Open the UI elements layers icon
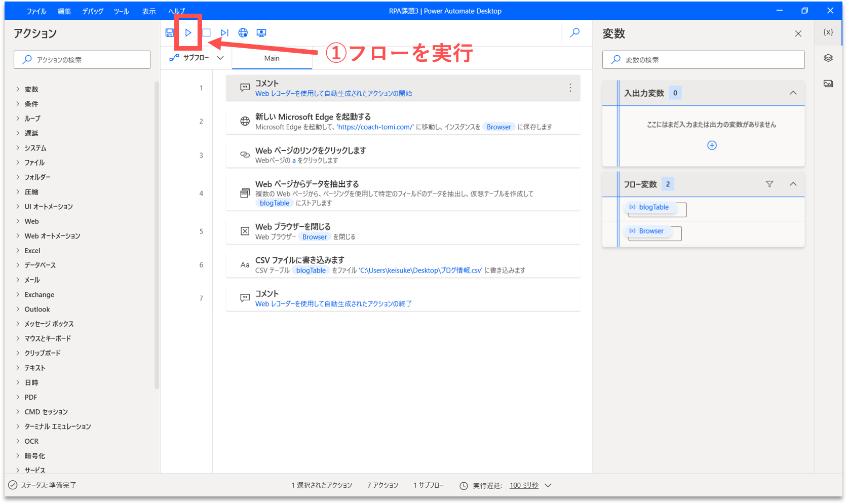 coord(828,58)
